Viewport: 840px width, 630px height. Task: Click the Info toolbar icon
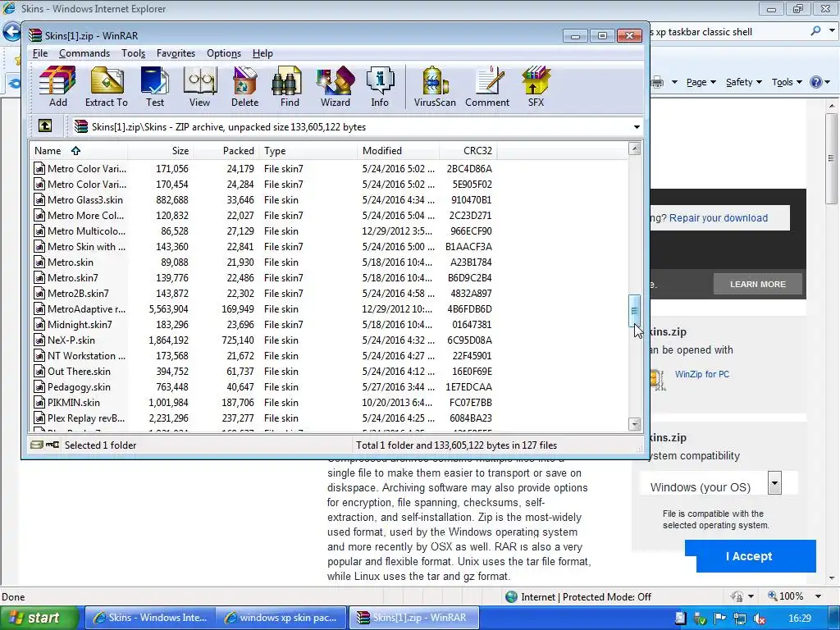coord(380,86)
